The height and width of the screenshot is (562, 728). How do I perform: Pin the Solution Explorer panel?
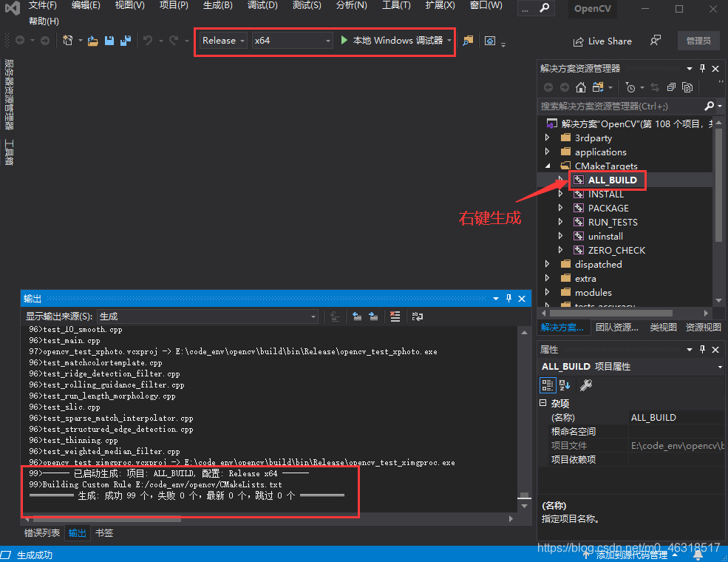[x=702, y=68]
